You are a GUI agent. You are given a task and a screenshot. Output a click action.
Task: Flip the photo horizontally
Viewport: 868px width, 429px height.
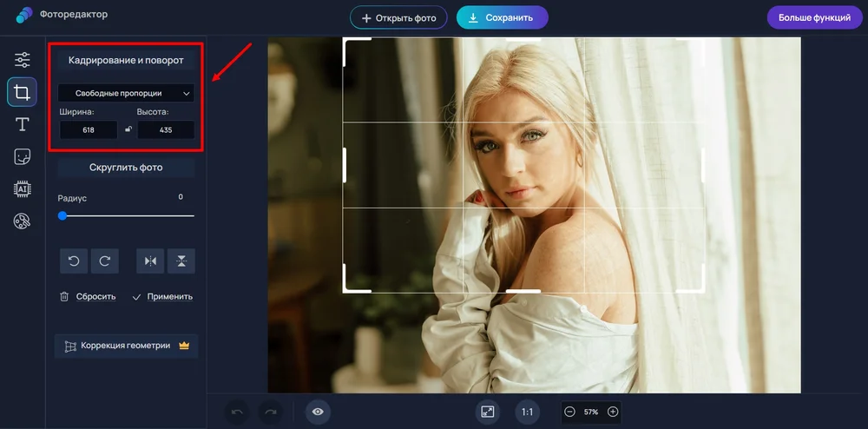(151, 261)
